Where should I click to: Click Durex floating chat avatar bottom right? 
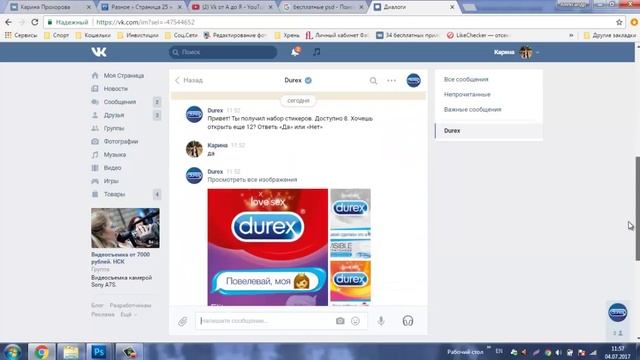click(618, 313)
